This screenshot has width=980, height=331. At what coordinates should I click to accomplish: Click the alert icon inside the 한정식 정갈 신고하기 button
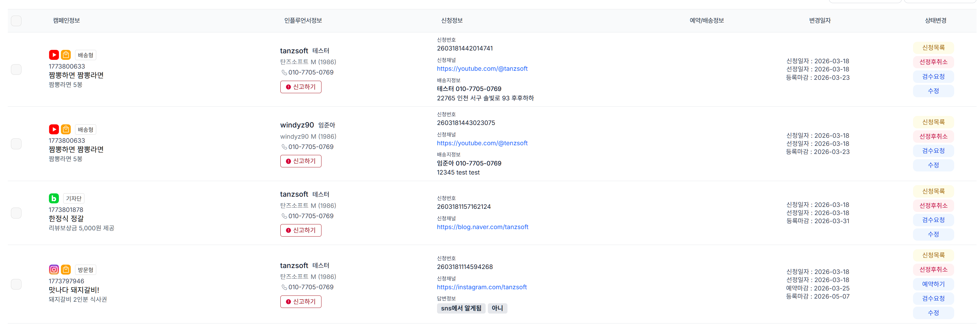(x=289, y=230)
